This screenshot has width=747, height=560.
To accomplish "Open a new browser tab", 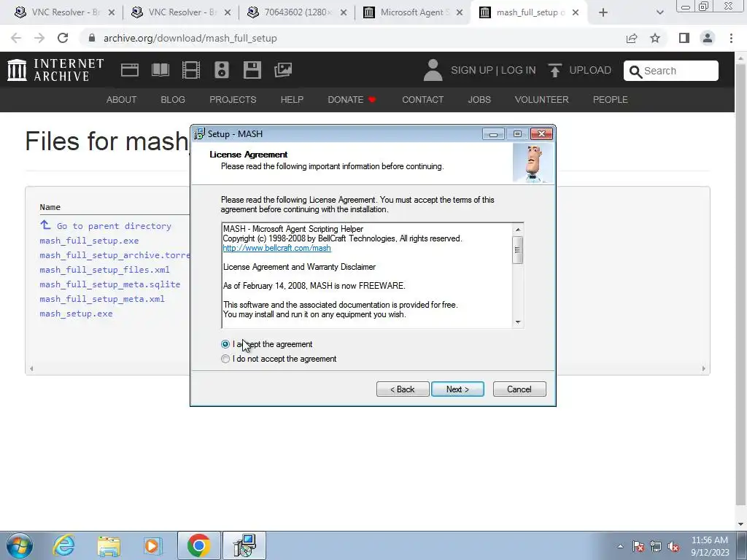I will [603, 12].
